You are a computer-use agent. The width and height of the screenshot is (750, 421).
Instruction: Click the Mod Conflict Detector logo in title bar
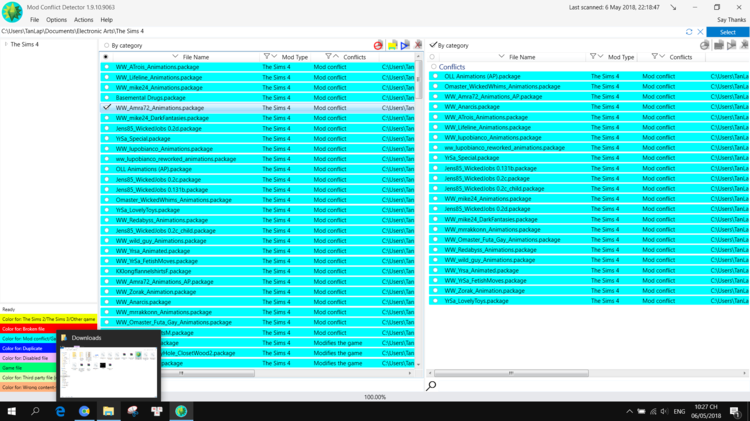tap(12, 12)
